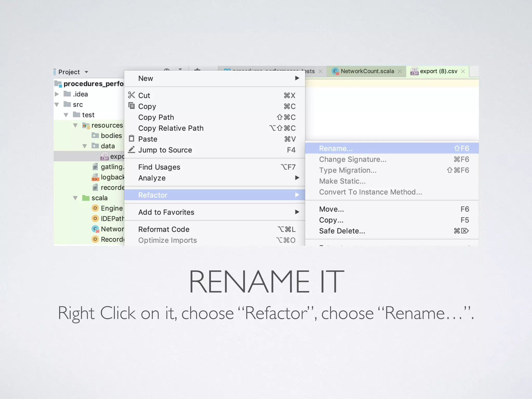This screenshot has width=532, height=399.
Task: Choose Rename... from Refactor submenu
Action: click(336, 148)
